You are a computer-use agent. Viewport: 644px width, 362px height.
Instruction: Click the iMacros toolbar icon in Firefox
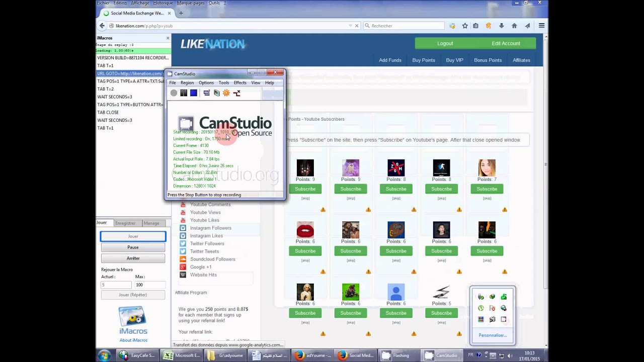pos(452,26)
